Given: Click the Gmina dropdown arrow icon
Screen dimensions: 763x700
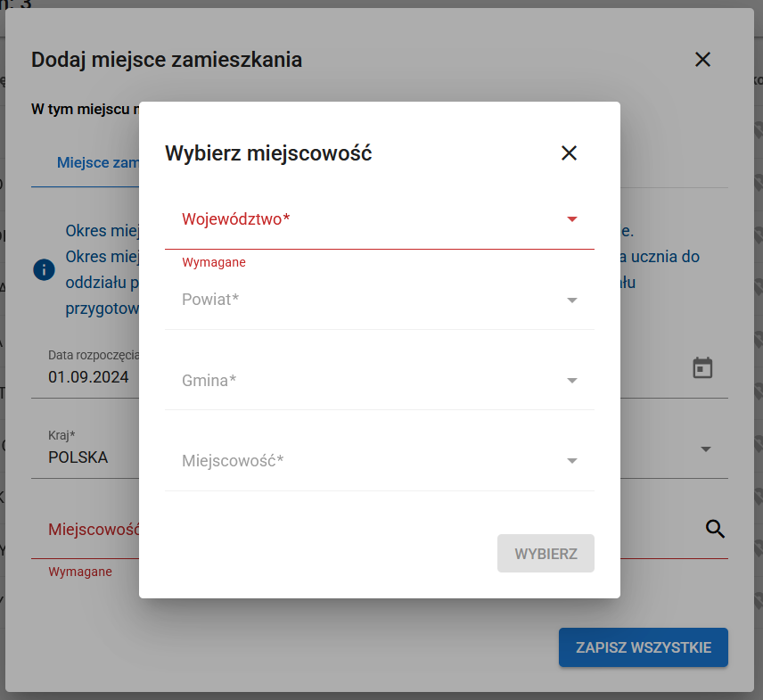Looking at the screenshot, I should (571, 381).
